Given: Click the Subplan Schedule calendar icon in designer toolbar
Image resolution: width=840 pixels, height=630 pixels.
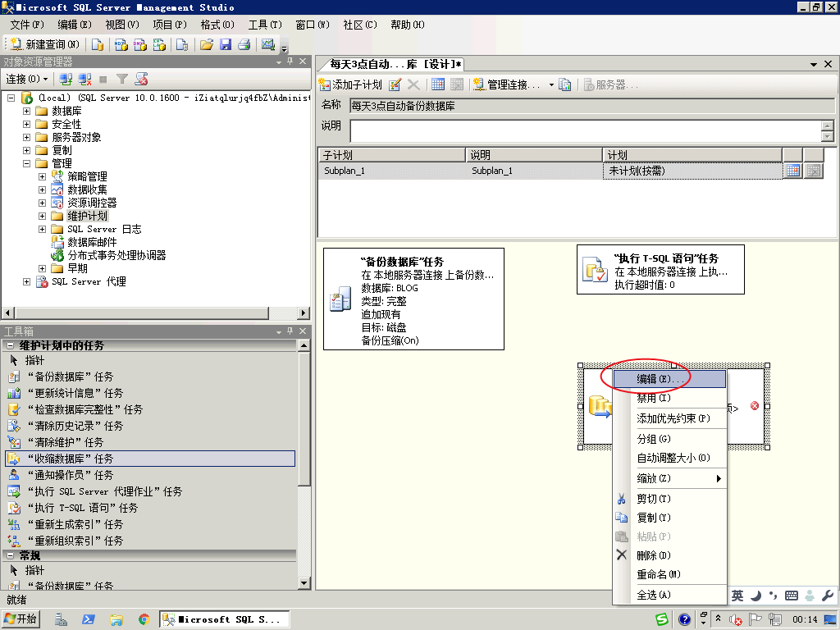Looking at the screenshot, I should click(438, 84).
